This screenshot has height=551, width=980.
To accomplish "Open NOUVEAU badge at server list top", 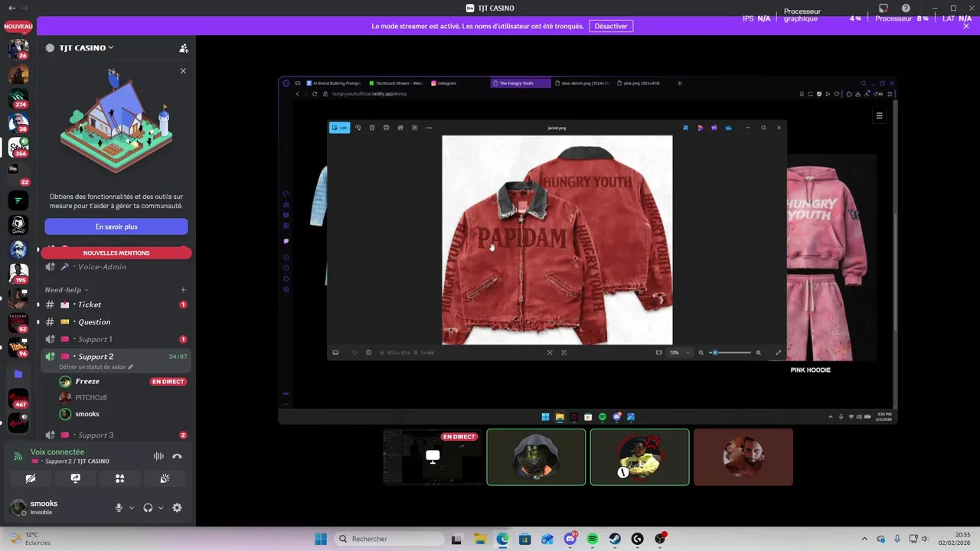I will pyautogui.click(x=18, y=27).
